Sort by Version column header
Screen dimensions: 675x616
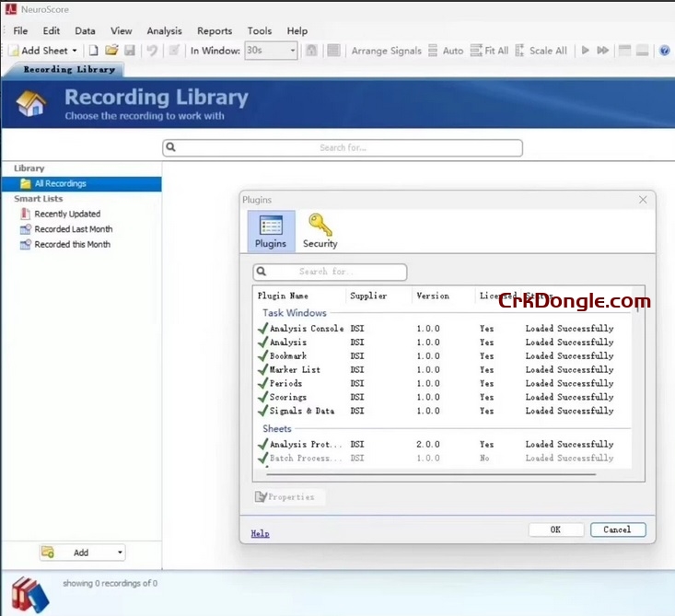pyautogui.click(x=433, y=296)
